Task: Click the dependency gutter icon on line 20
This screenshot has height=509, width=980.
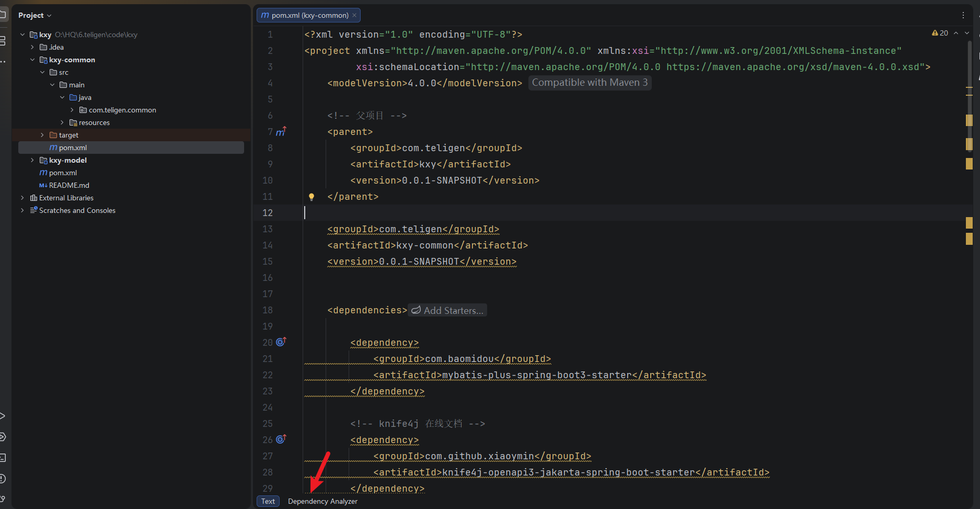Action: tap(281, 342)
